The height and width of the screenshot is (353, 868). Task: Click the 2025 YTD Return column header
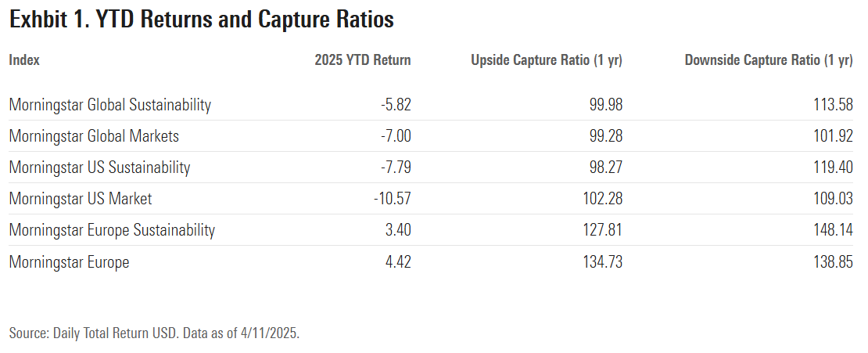(362, 60)
